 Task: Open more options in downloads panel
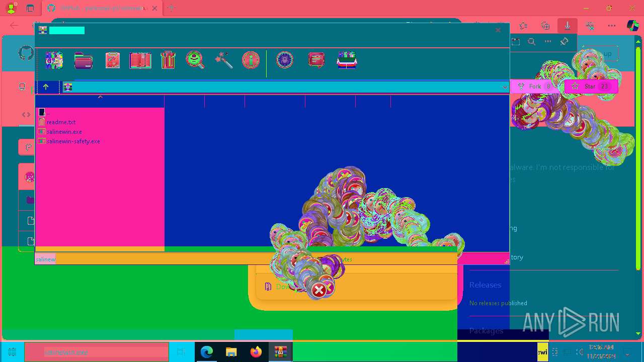(548, 42)
